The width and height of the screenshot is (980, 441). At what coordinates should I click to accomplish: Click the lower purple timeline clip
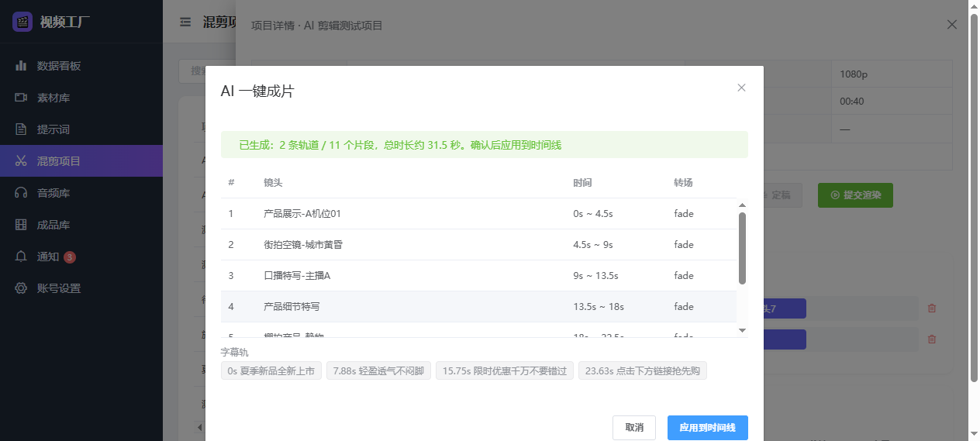[x=785, y=339]
